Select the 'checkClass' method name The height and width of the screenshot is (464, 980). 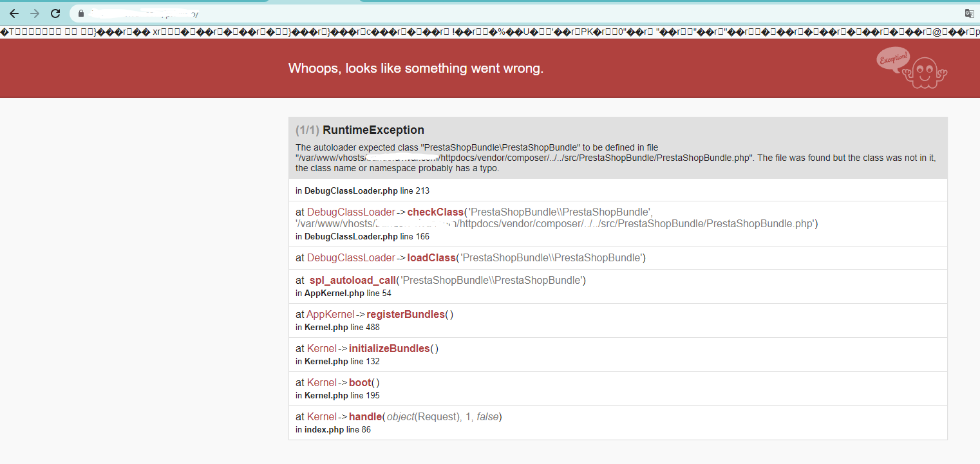(435, 212)
